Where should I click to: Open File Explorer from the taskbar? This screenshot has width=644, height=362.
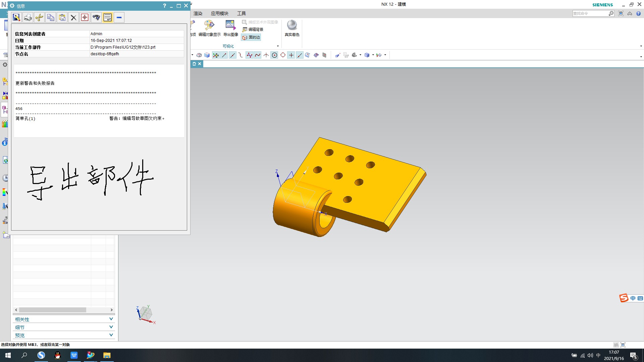(107, 355)
